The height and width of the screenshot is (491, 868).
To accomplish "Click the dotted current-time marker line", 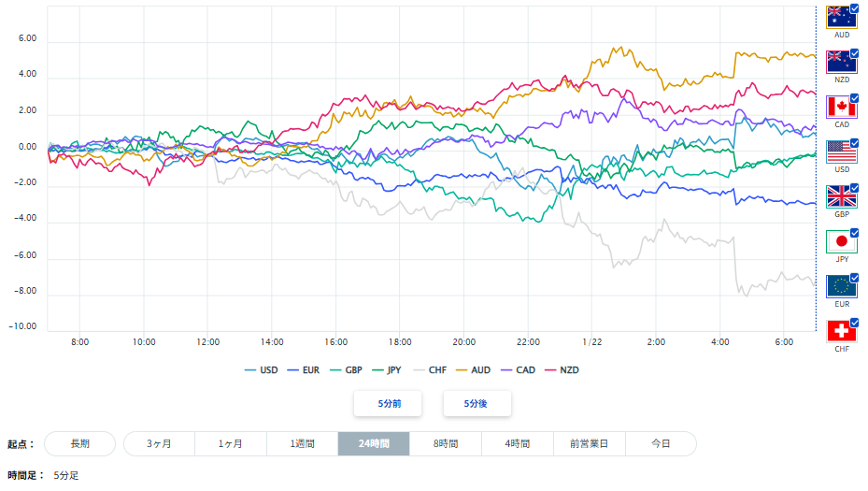I will coord(816,168).
